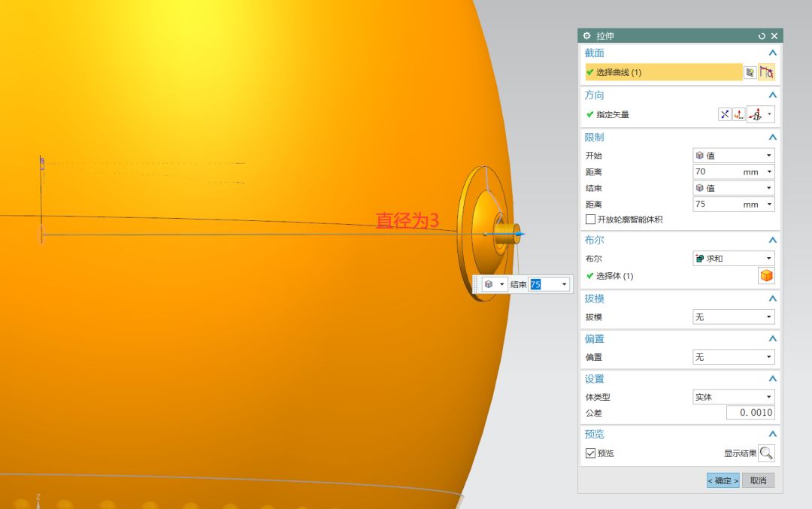Collapse the 截面 section
Screen dimensions: 812x509
click(773, 53)
